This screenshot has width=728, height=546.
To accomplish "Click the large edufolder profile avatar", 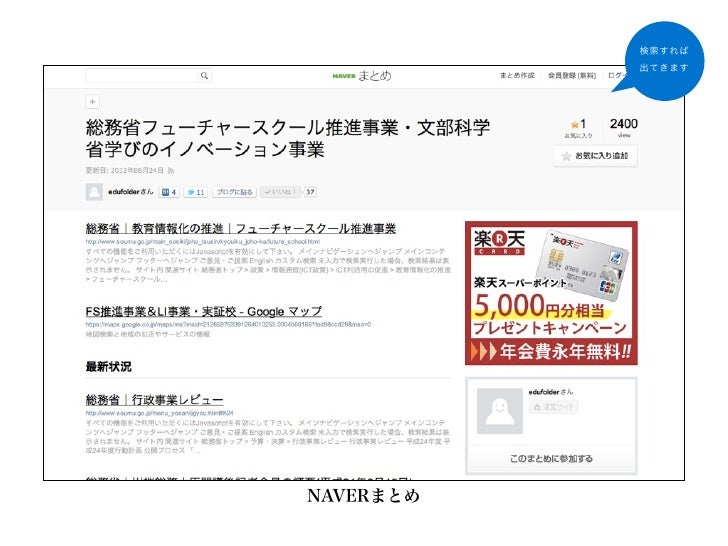I will click(500, 411).
